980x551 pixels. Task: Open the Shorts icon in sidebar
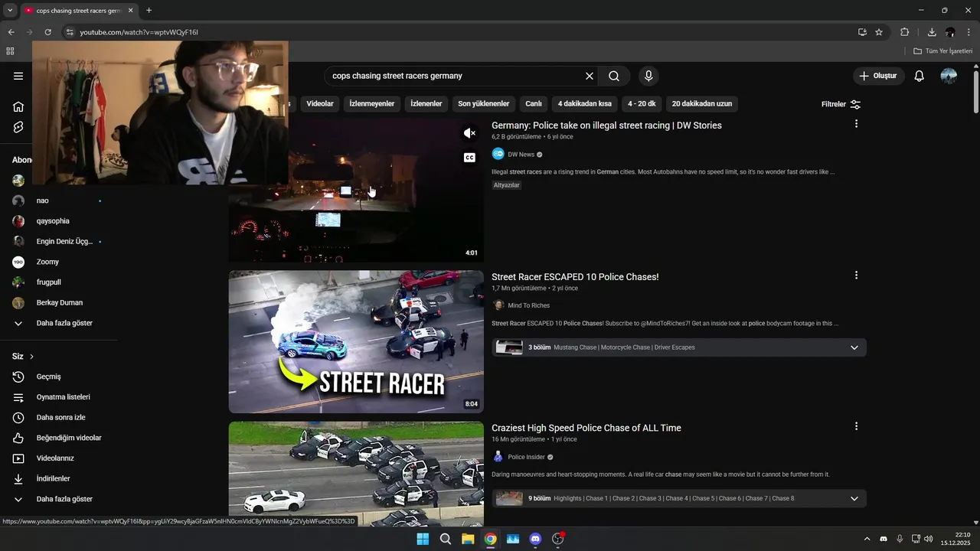click(18, 127)
